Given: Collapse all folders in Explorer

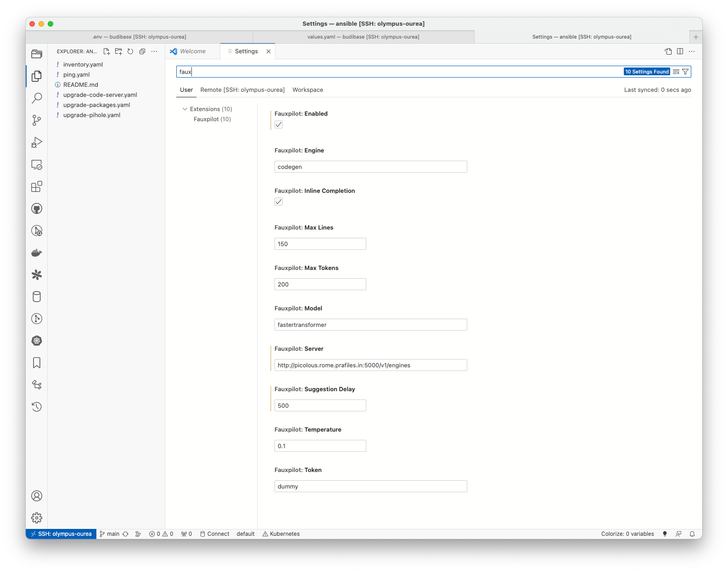Looking at the screenshot, I should coord(142,51).
